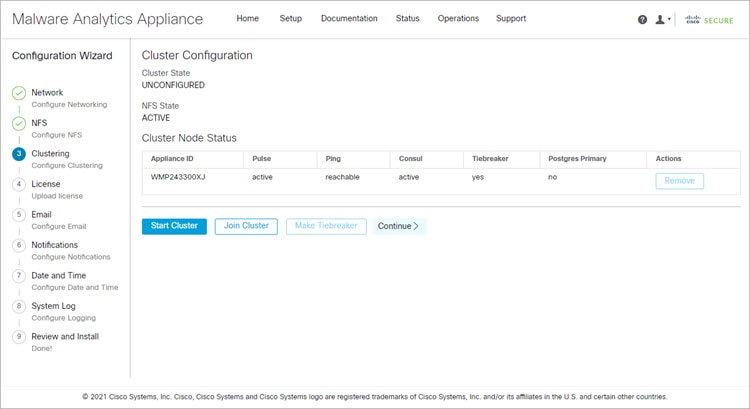Continue to the next wizard step

398,226
